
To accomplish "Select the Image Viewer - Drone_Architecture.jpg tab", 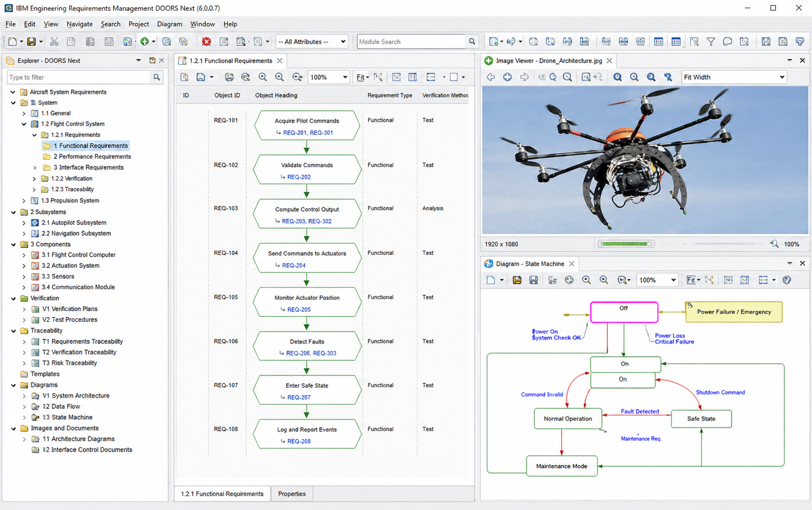I will coord(549,61).
